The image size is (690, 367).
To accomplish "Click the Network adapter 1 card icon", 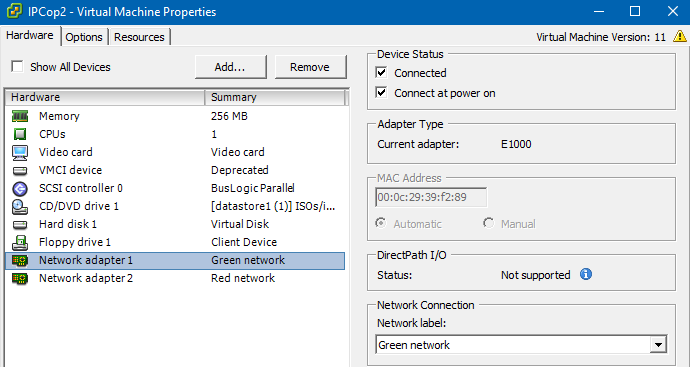I will click(x=20, y=261).
